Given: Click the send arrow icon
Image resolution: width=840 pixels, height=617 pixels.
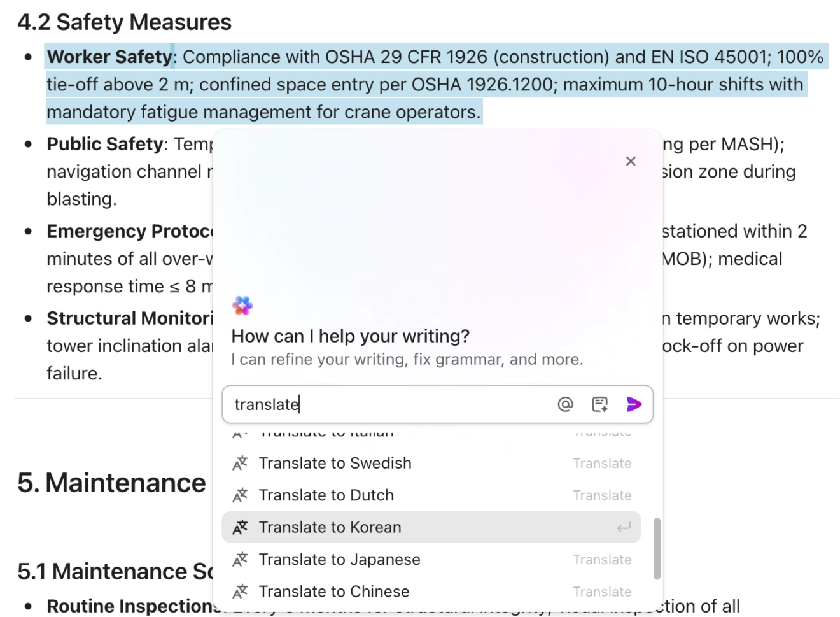Looking at the screenshot, I should pyautogui.click(x=634, y=404).
